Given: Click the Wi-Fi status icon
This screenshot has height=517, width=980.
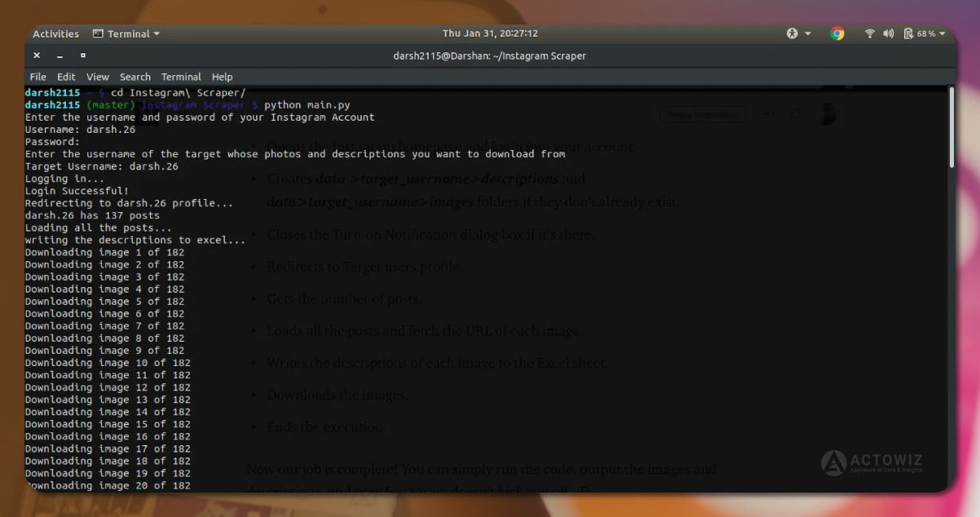Looking at the screenshot, I should pos(870,33).
